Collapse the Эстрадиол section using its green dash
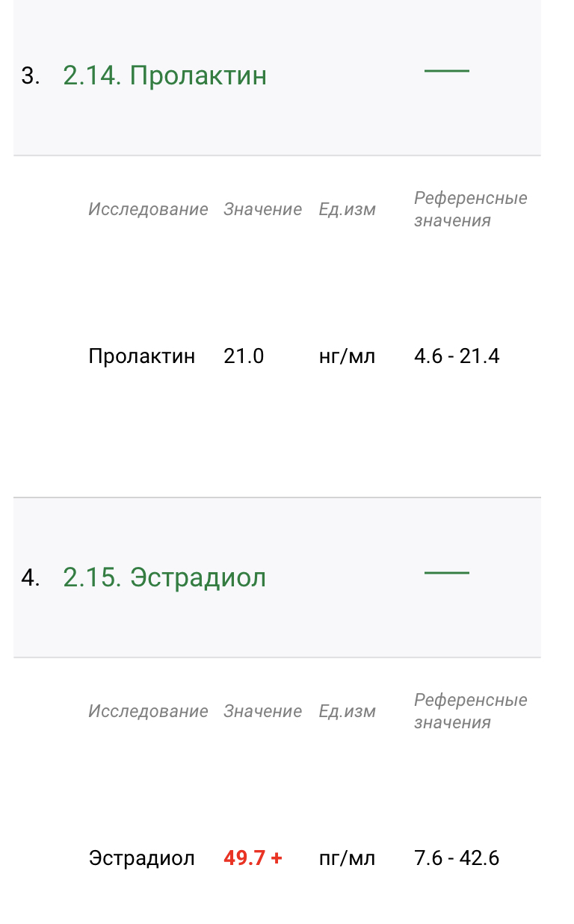The width and height of the screenshot is (574, 924). click(446, 573)
